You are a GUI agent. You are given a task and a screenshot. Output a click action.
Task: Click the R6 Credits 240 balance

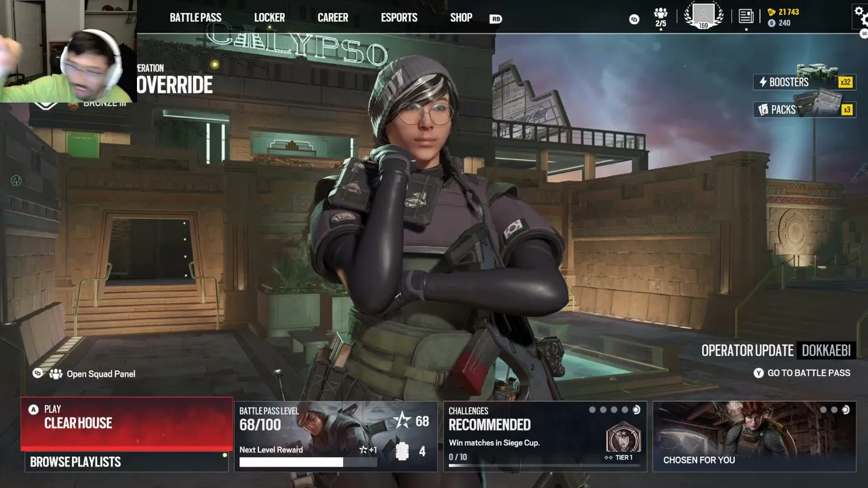coord(779,23)
